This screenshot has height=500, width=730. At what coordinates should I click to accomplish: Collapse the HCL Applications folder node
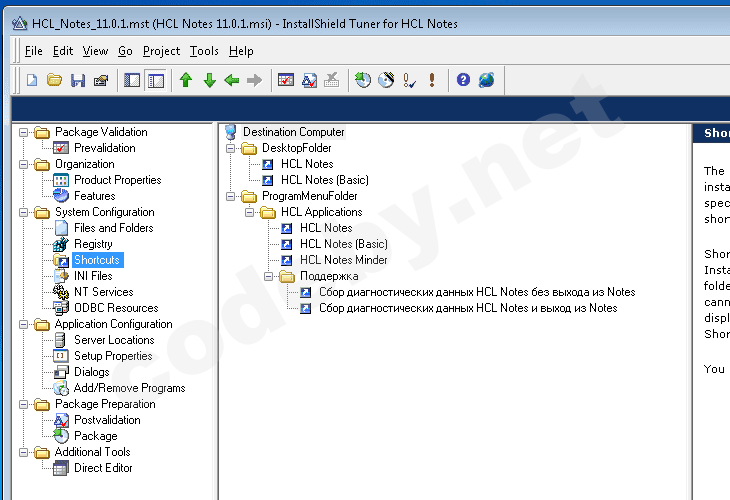click(250, 212)
